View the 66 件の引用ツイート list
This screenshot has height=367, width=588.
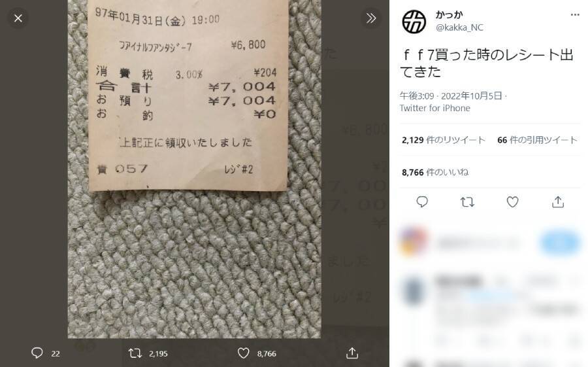click(x=538, y=140)
